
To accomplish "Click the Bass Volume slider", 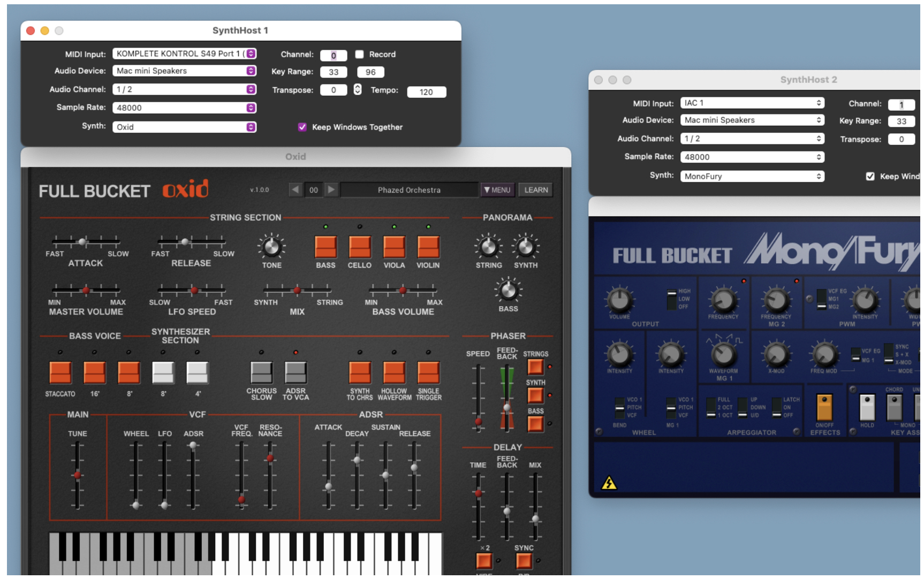I will tap(403, 290).
